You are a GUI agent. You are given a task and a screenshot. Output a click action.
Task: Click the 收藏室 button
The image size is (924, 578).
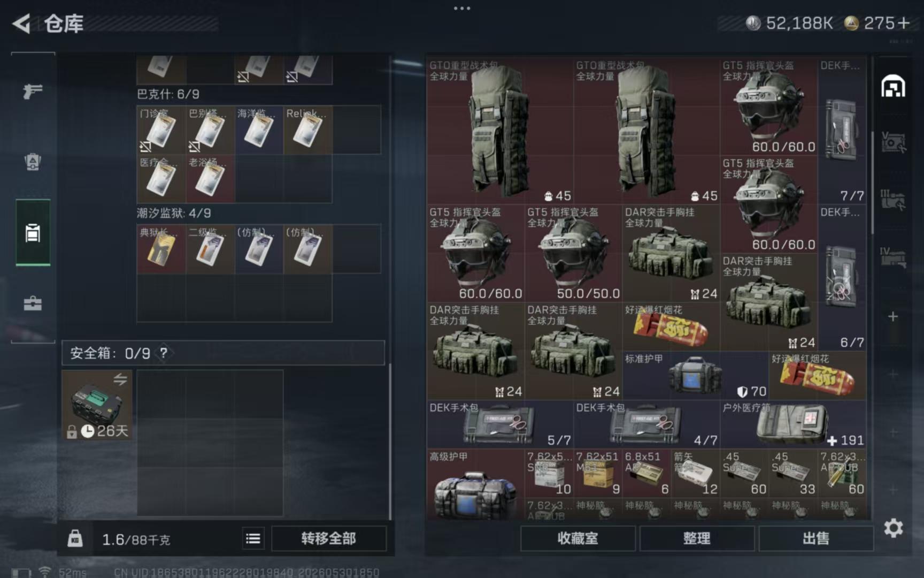coord(577,538)
